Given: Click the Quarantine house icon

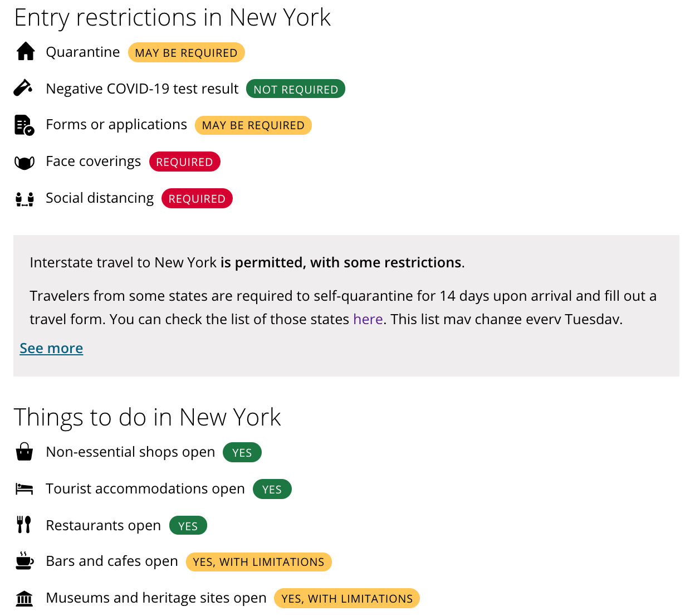Looking at the screenshot, I should click(x=26, y=51).
